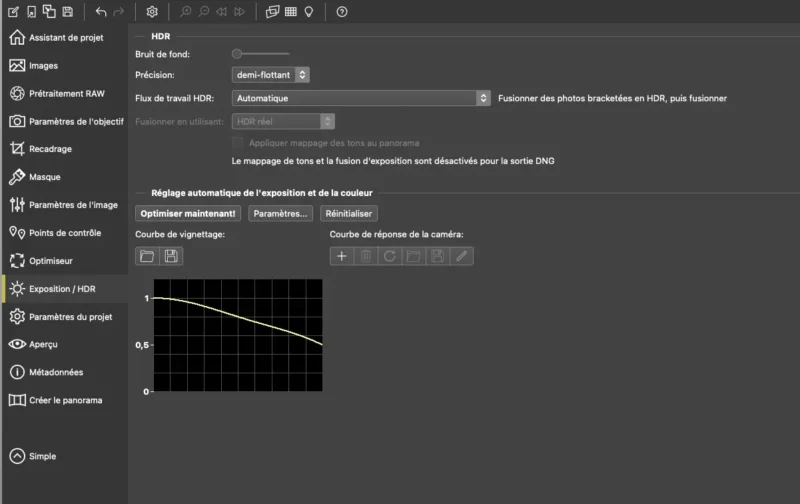Go to Assistant de projet tab

point(65,37)
